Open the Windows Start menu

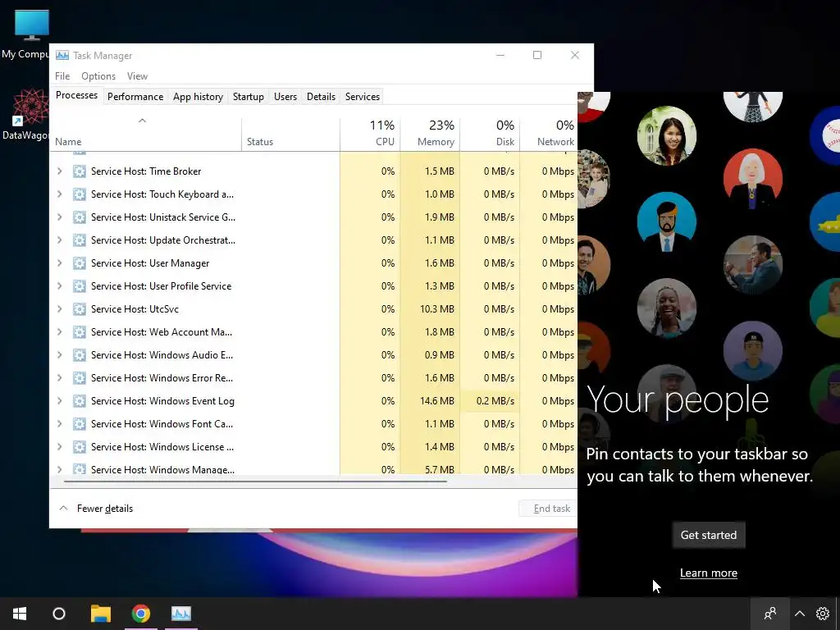[20, 614]
